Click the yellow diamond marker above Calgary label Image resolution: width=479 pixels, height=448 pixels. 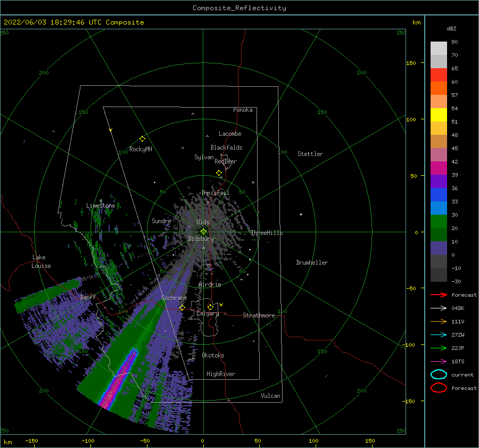pyautogui.click(x=210, y=307)
